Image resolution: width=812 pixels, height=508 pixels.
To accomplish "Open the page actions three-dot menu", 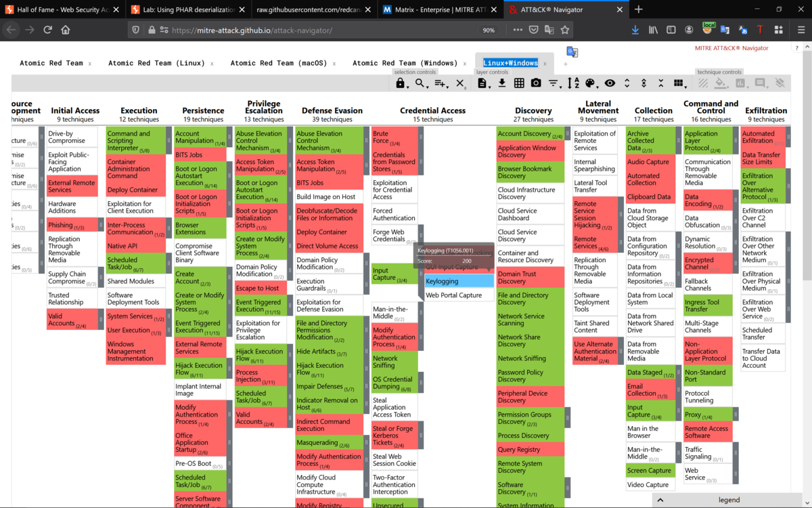I will (518, 30).
